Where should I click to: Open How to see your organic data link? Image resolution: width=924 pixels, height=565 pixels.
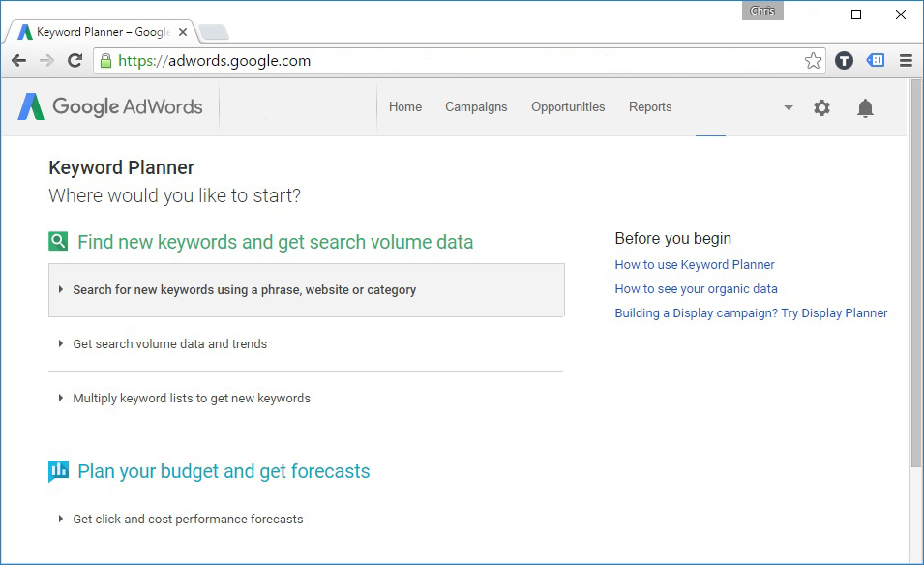click(696, 288)
